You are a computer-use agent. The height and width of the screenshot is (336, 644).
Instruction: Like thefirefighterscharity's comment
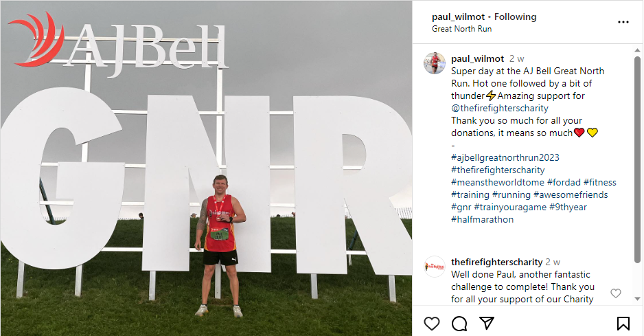click(615, 293)
